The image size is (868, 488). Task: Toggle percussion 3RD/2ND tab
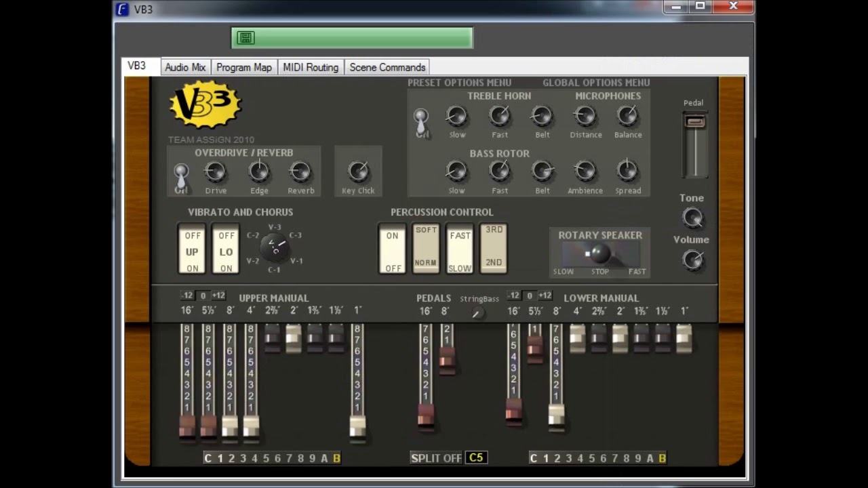pyautogui.click(x=494, y=248)
